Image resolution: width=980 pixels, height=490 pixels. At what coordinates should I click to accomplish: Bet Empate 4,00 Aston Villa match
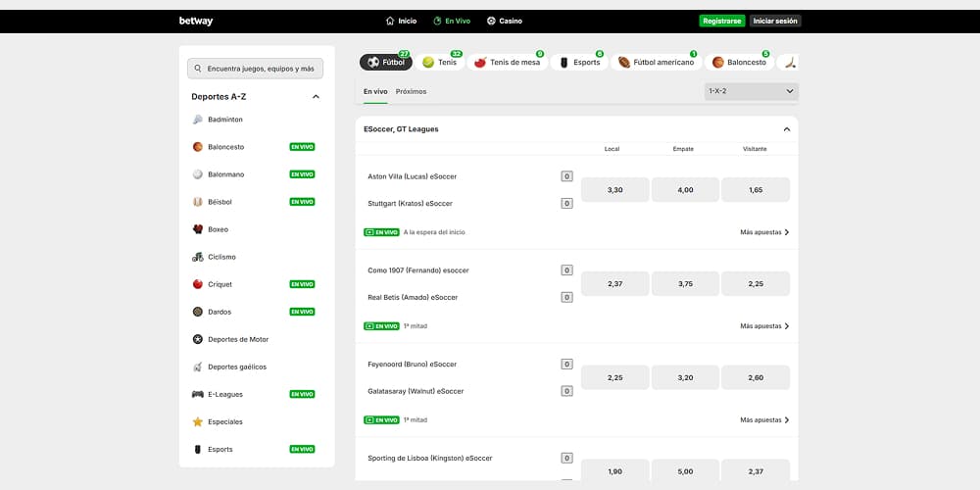point(685,190)
